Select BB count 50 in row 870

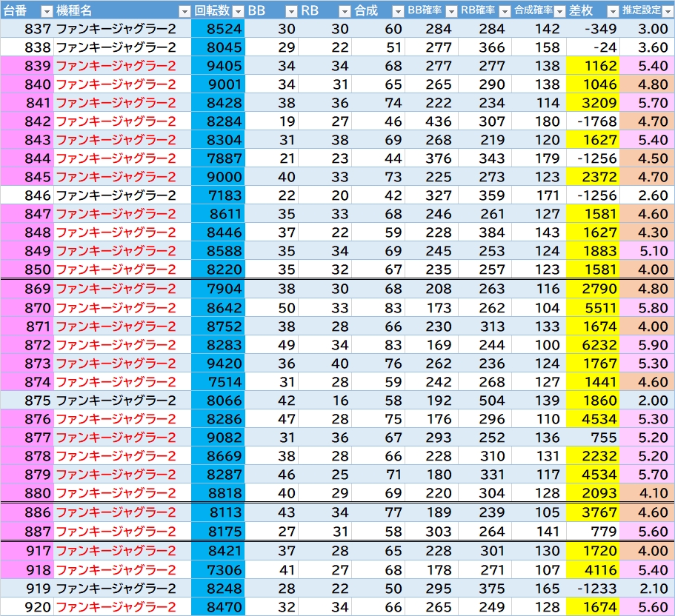[x=271, y=308]
